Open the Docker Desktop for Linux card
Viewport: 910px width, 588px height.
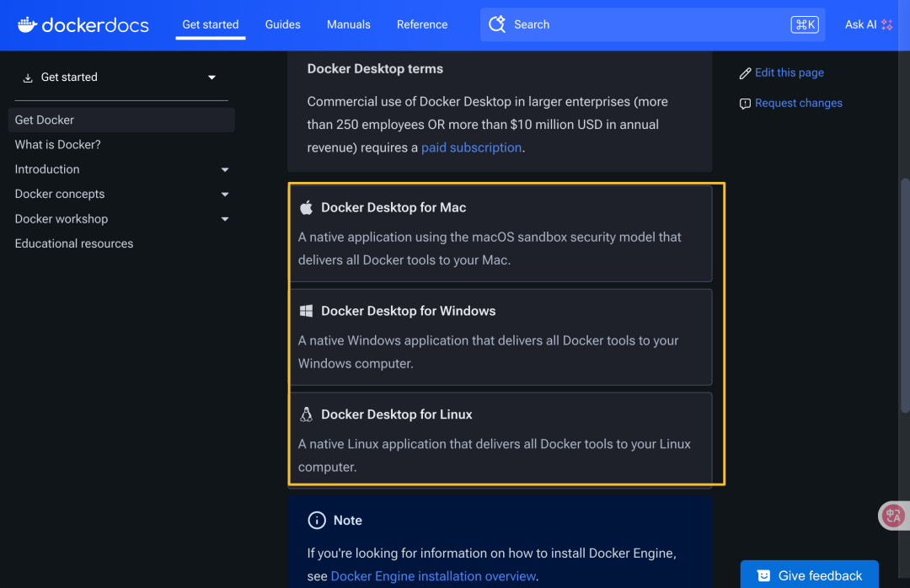point(501,439)
